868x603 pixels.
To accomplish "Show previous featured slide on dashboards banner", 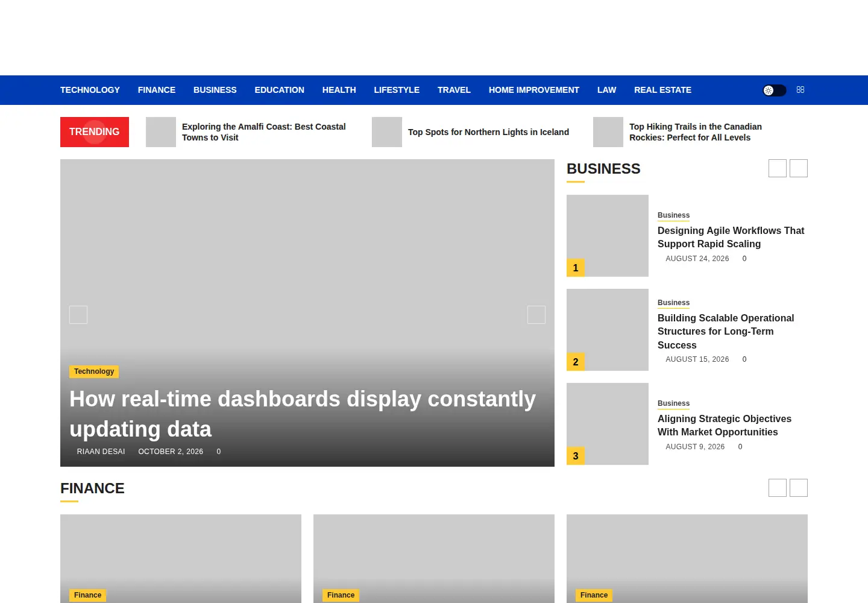I will pos(78,315).
